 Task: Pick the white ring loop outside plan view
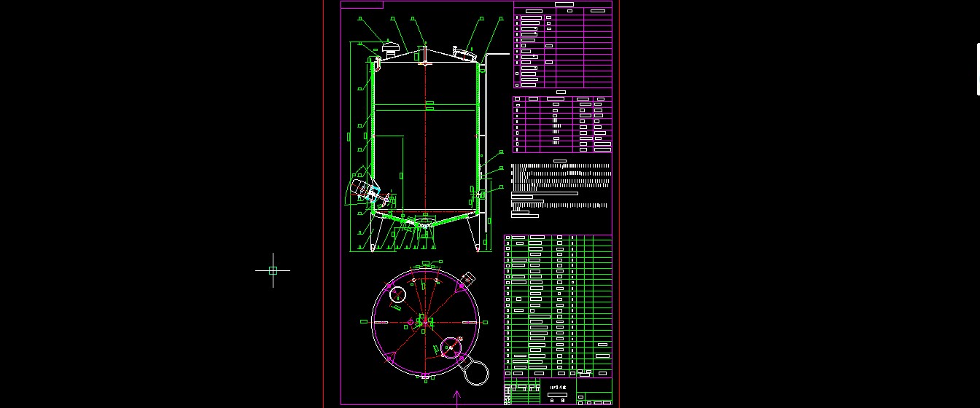click(x=477, y=372)
